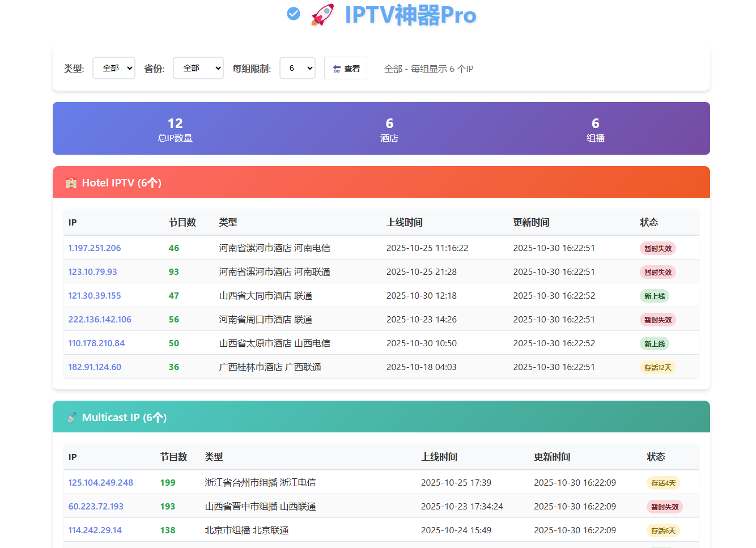Open IP link 1.197.251.206
Screen dimensions: 756x548
pos(95,248)
